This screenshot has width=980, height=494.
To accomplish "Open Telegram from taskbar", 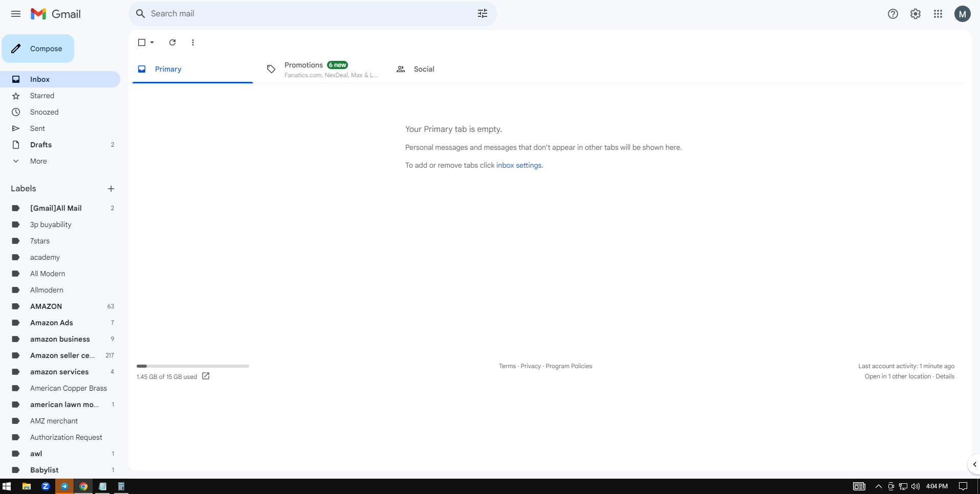I will click(x=64, y=486).
